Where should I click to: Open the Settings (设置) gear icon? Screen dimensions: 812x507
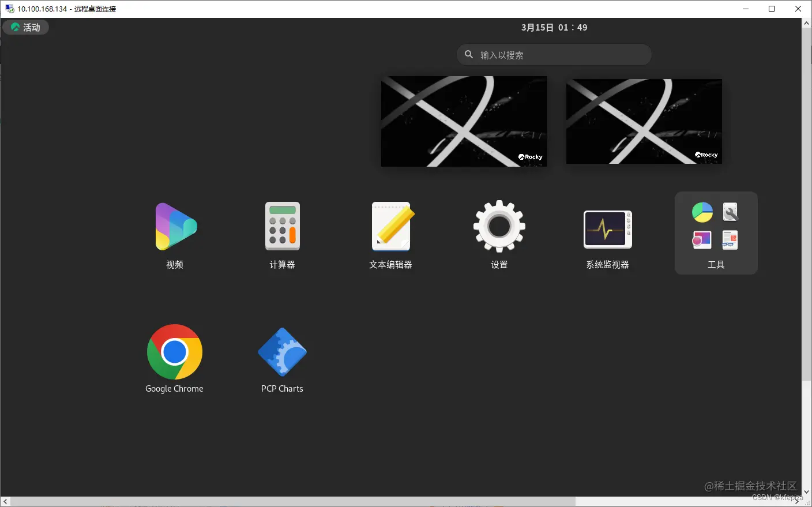(x=499, y=226)
